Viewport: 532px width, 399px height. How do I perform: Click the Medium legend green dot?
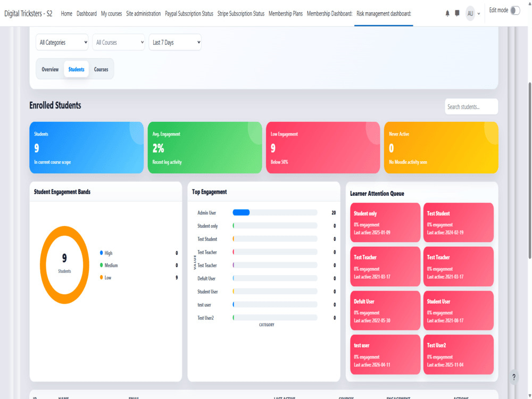click(x=102, y=265)
